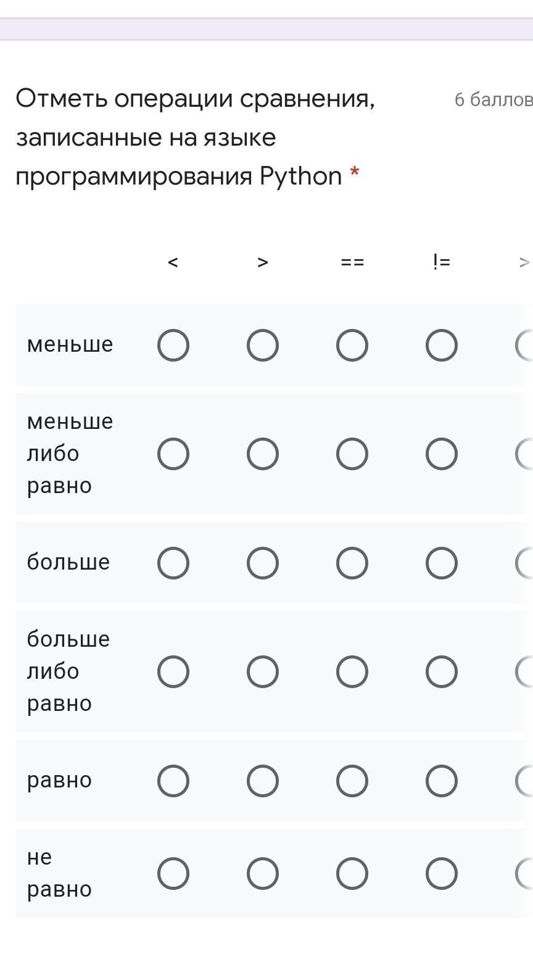Select '==' for the 'равно' row
This screenshot has width=533, height=980.
point(352,781)
